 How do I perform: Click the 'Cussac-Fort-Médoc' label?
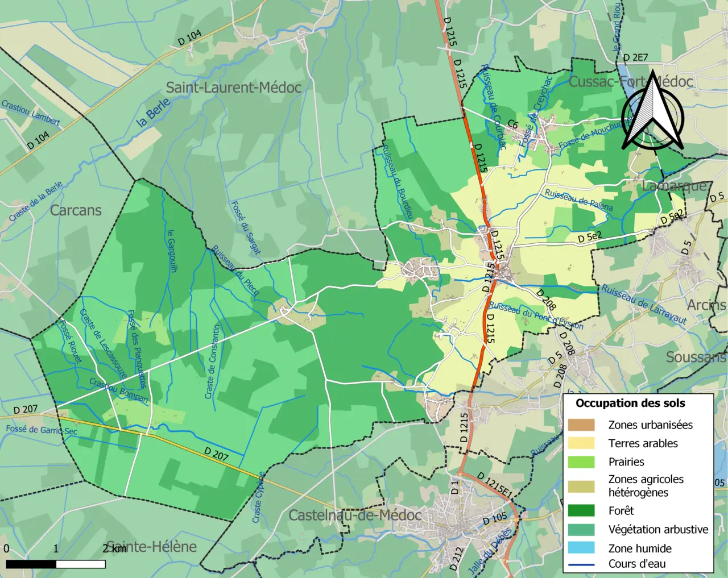631,82
